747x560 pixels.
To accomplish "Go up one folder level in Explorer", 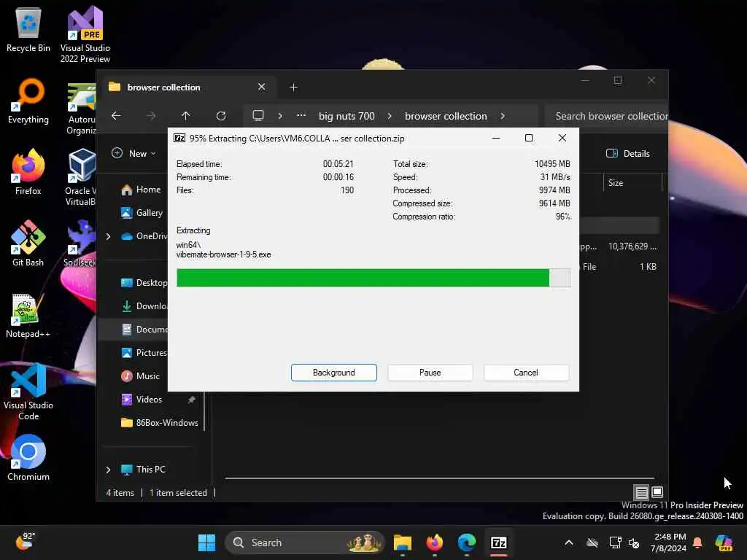I will pyautogui.click(x=186, y=116).
